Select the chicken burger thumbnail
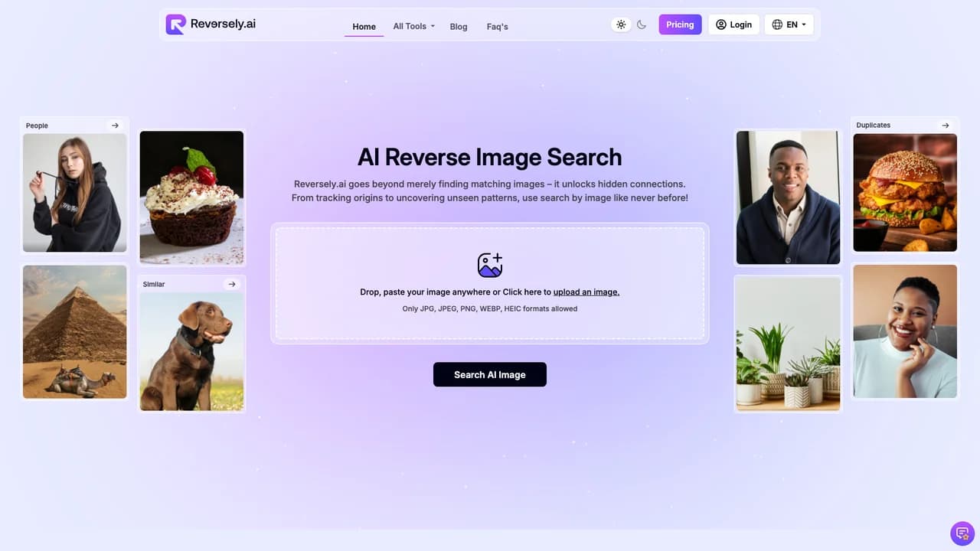 click(905, 193)
